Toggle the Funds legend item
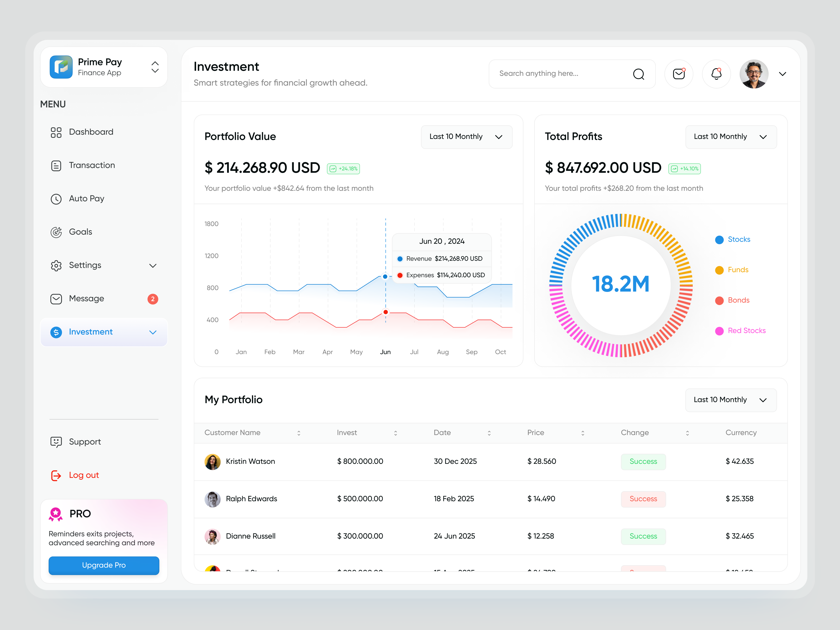 [x=732, y=270]
